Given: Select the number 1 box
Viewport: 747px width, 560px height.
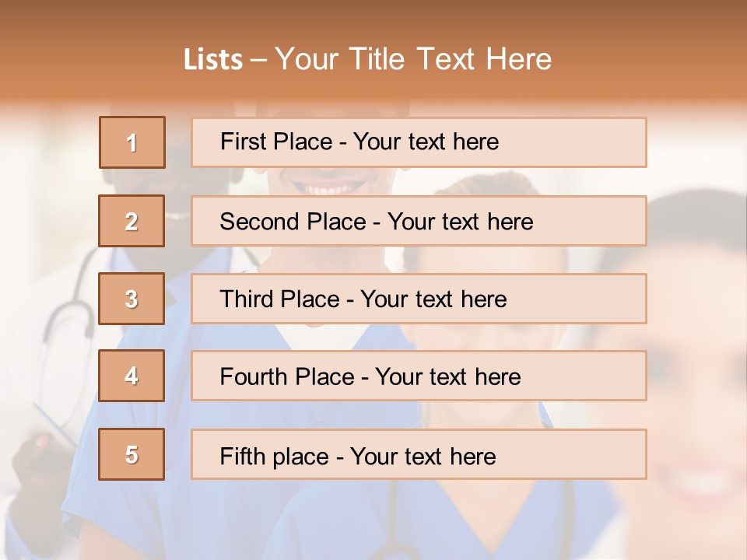Looking at the screenshot, I should click(x=132, y=142).
